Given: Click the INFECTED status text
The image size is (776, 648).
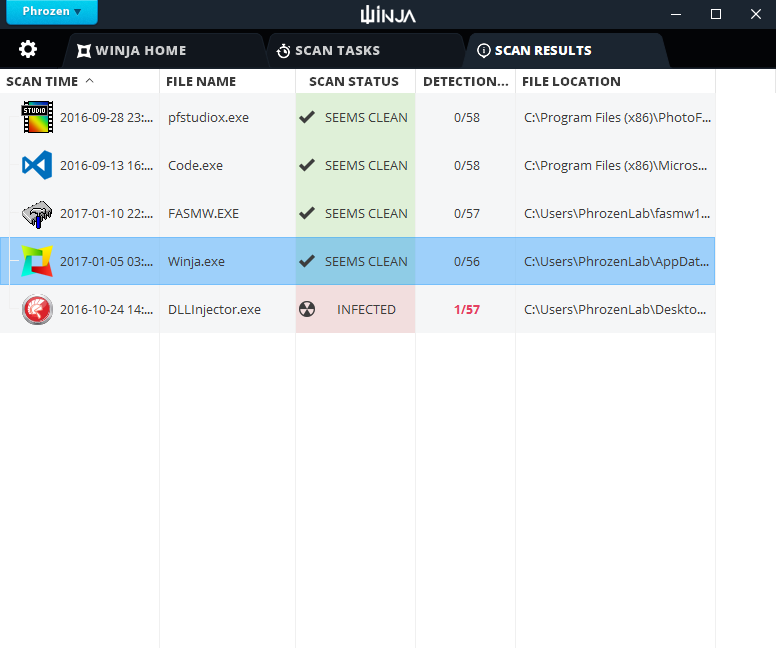Looking at the screenshot, I should click(x=366, y=309).
